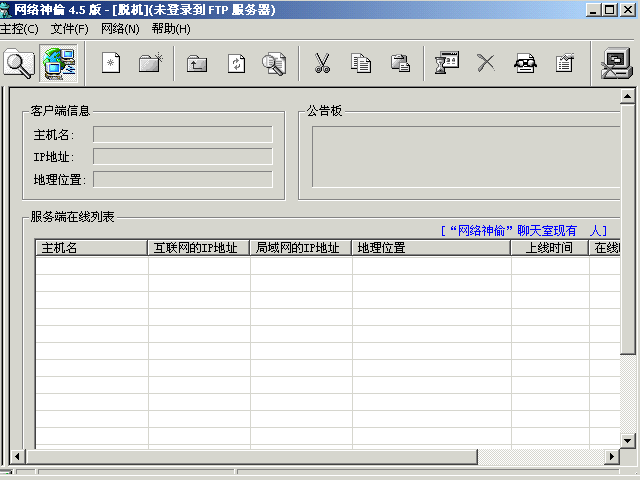The width and height of the screenshot is (640, 480).
Task: Click the vertical scrollbar down arrow
Action: (628, 441)
